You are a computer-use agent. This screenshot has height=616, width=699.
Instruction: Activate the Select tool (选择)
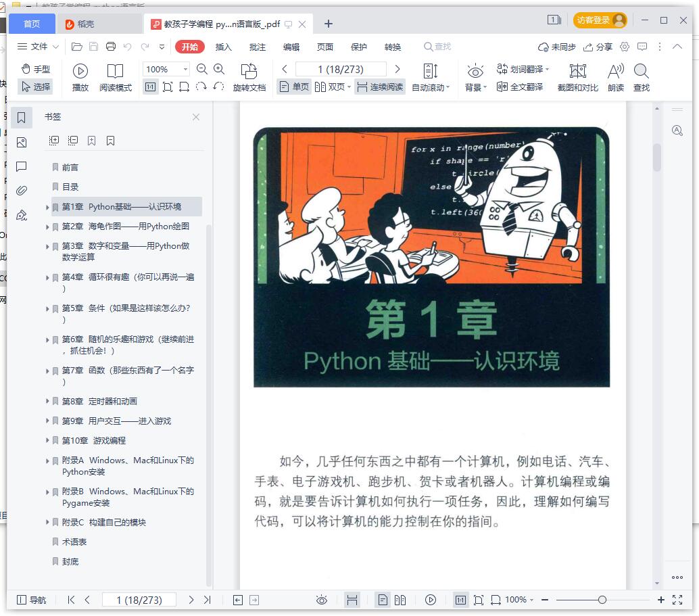(36, 87)
